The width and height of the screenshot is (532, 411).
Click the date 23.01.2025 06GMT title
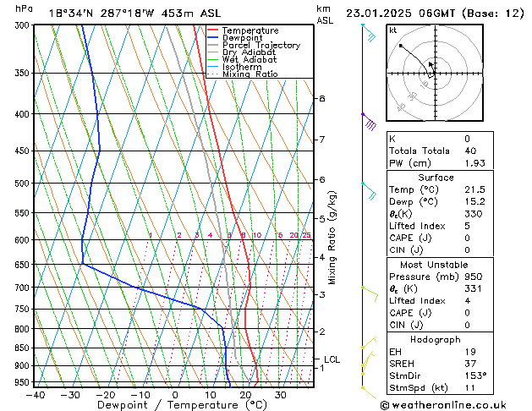pos(435,14)
